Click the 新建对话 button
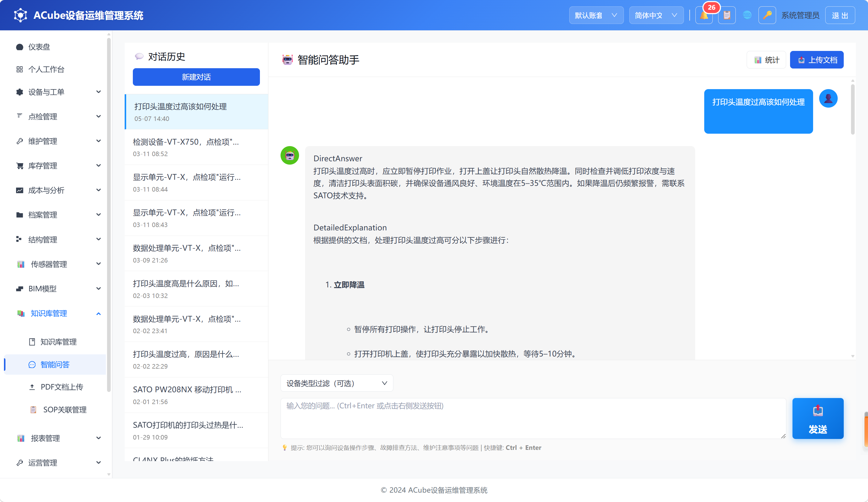Image resolution: width=868 pixels, height=502 pixels. (x=196, y=77)
